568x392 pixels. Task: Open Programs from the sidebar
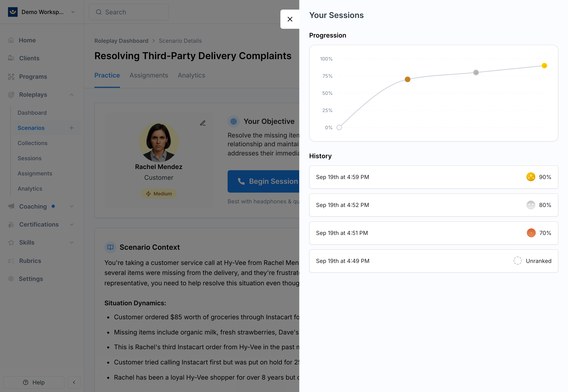pyautogui.click(x=33, y=77)
